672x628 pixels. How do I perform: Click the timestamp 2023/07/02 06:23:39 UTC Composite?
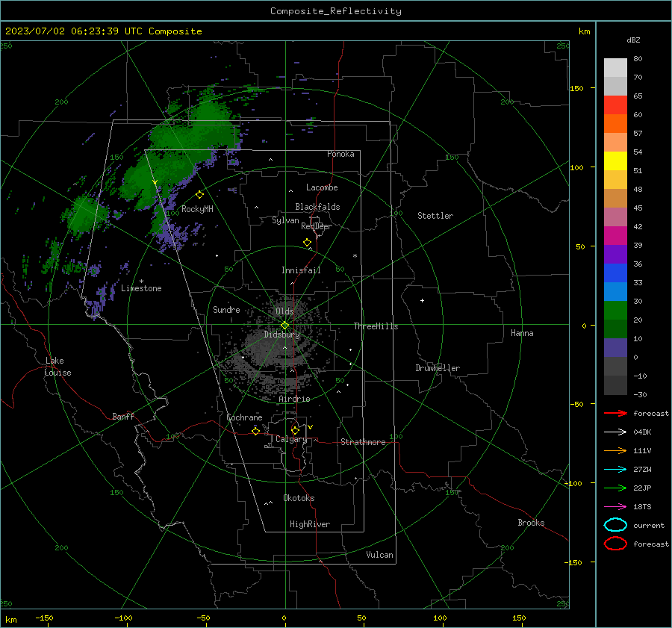(103, 31)
